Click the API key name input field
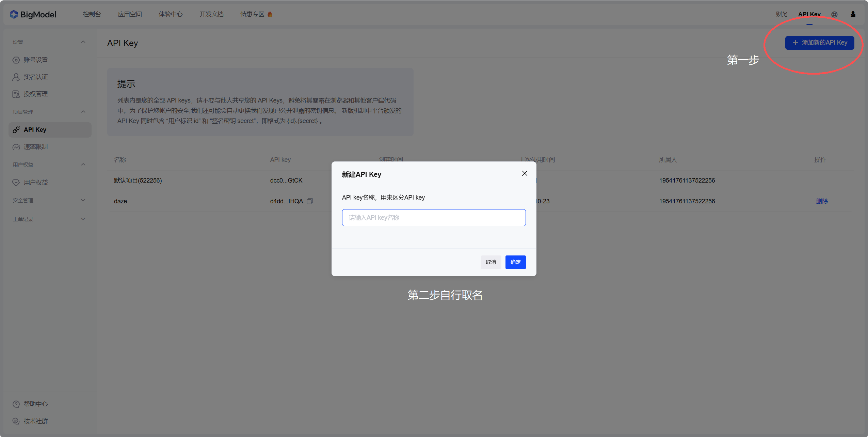 point(434,217)
